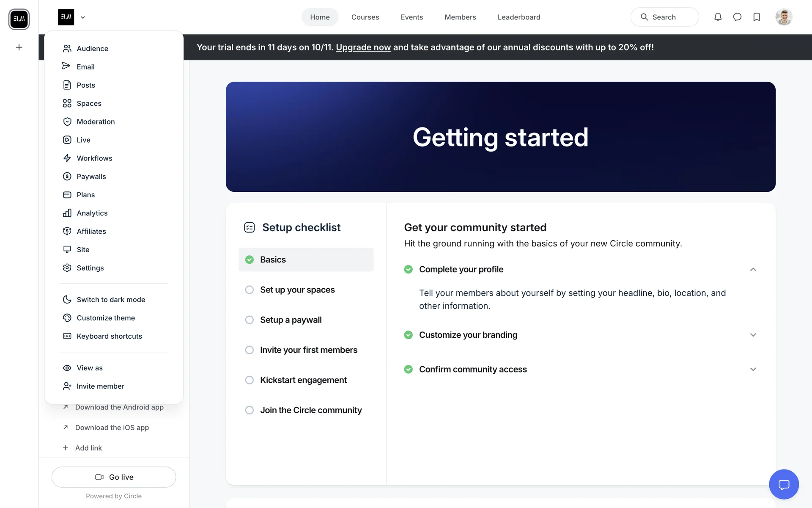Select the 'Set up your spaces' checklist circle

tap(250, 290)
